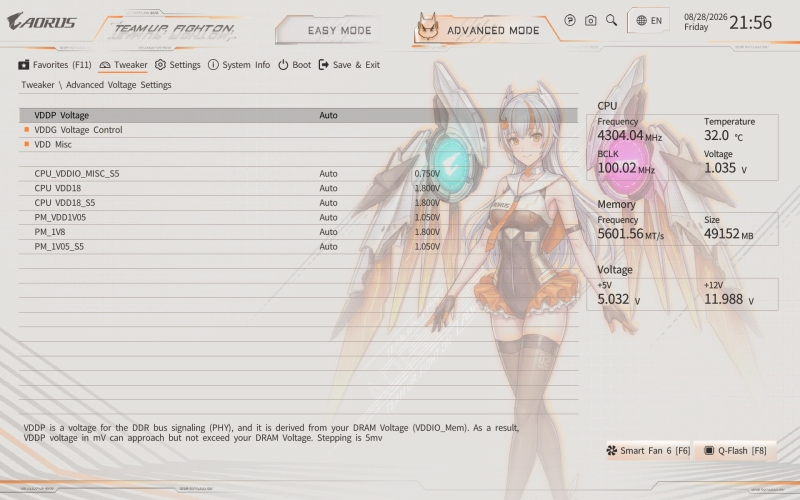Select PM_1V05_S5 setting label

(x=59, y=246)
